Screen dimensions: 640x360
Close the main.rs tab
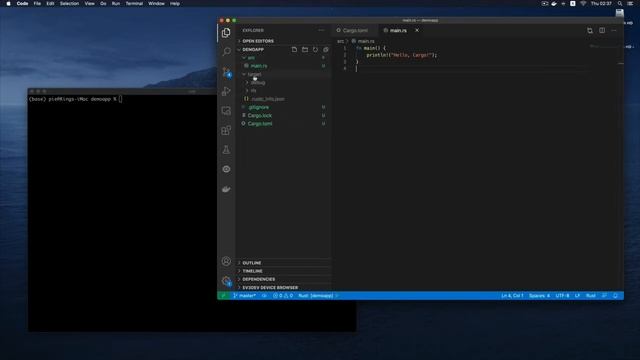click(x=417, y=30)
